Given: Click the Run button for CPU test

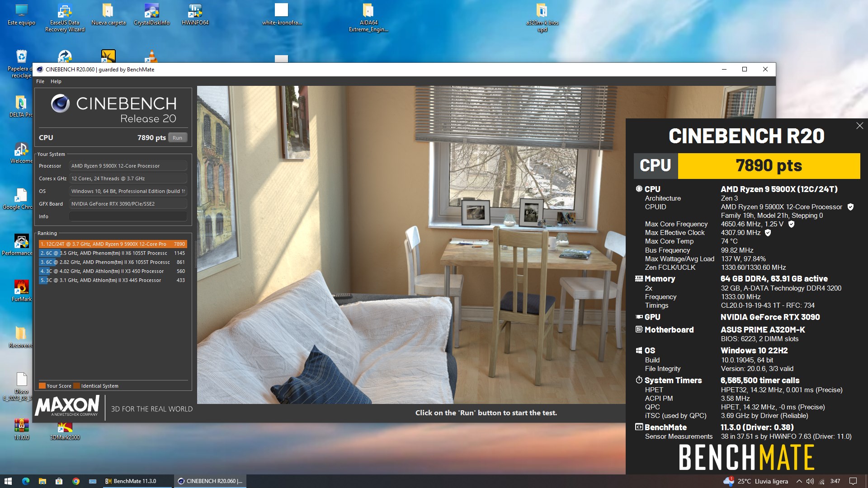Looking at the screenshot, I should click(177, 138).
